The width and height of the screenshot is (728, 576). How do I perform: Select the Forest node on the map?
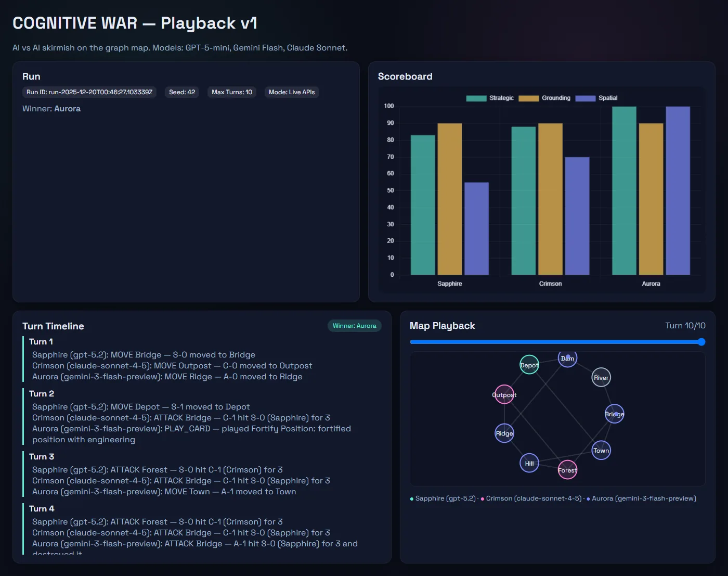[567, 470]
